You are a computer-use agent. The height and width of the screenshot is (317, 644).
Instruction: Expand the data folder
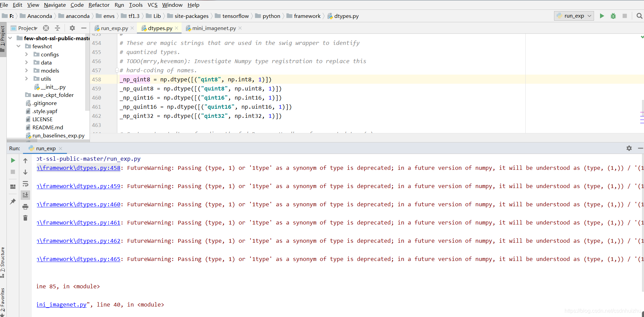coord(26,62)
